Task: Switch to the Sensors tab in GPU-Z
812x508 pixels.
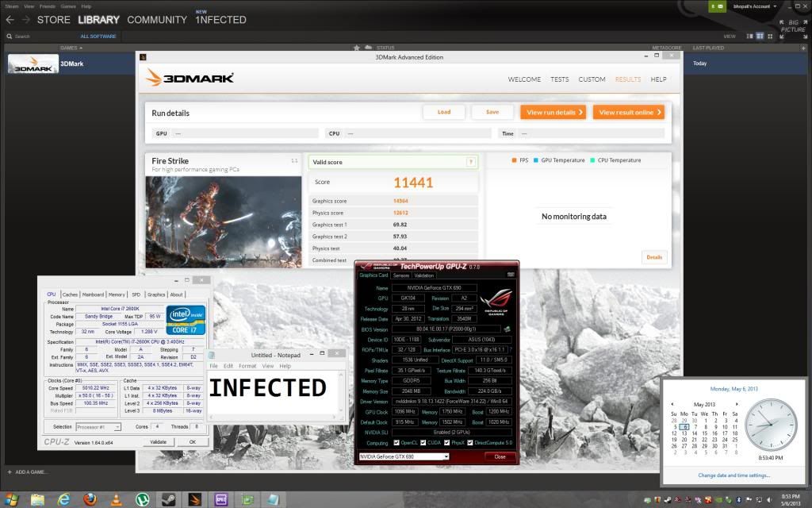Action: 400,275
